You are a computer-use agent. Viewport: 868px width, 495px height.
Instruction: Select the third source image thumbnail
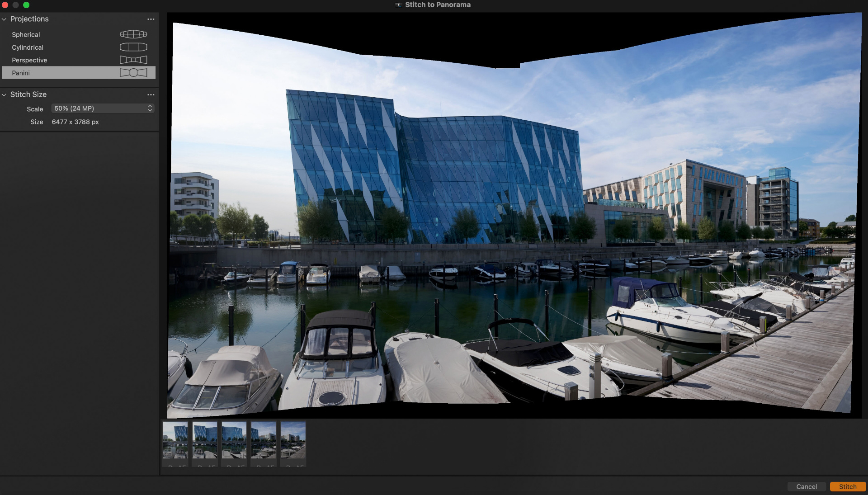tap(234, 441)
